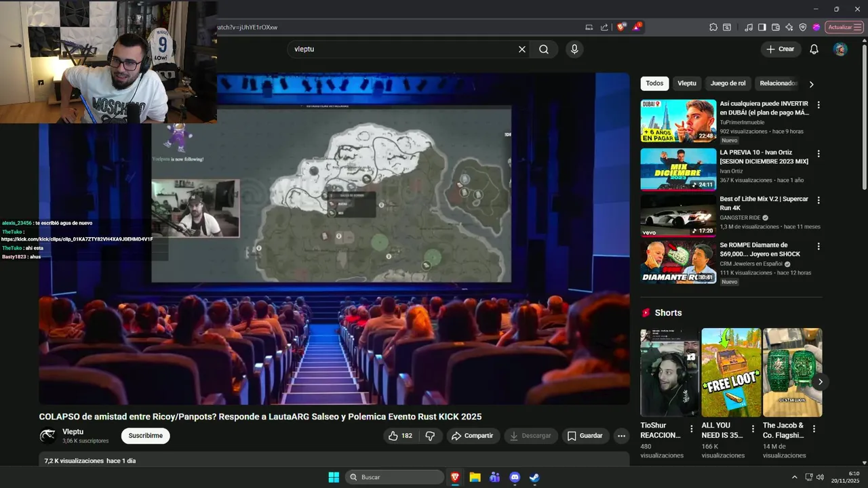Click the YouTube search magnifier button
The width and height of the screenshot is (868, 488).
544,49
